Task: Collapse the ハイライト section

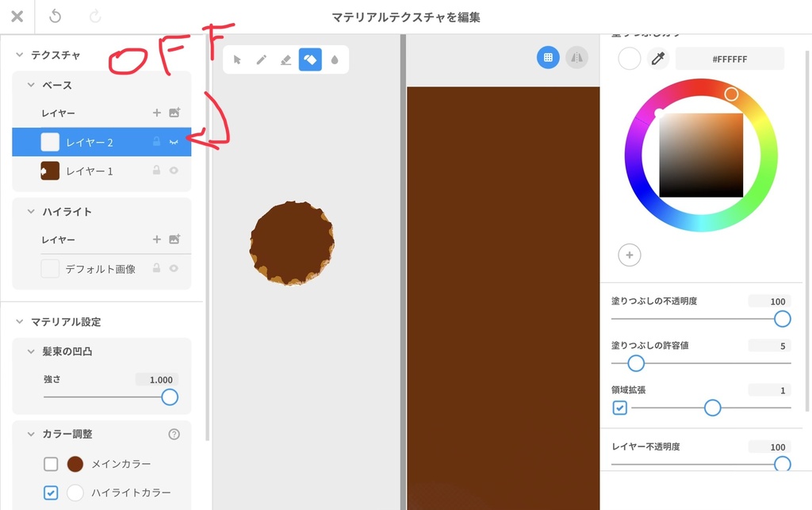Action: pyautogui.click(x=32, y=212)
